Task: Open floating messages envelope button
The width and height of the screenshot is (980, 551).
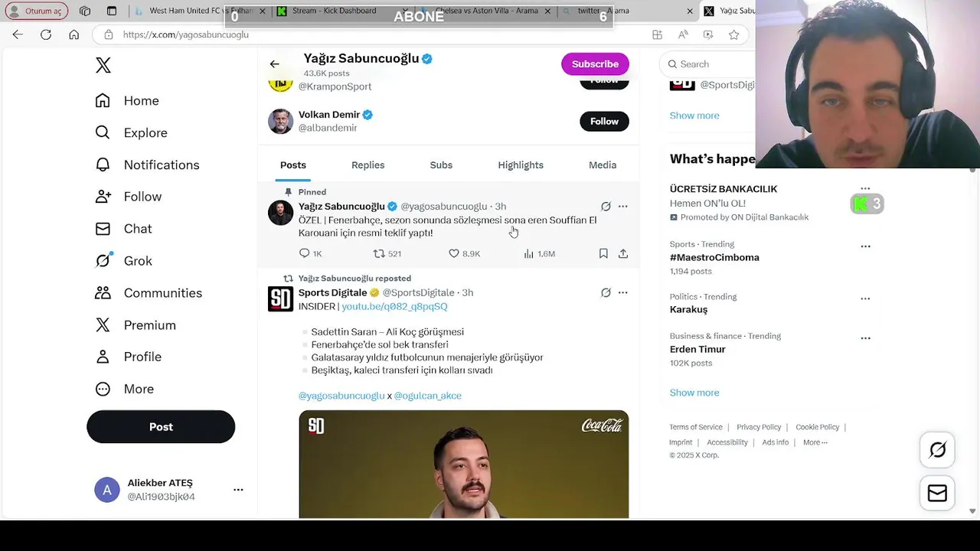Action: point(937,494)
